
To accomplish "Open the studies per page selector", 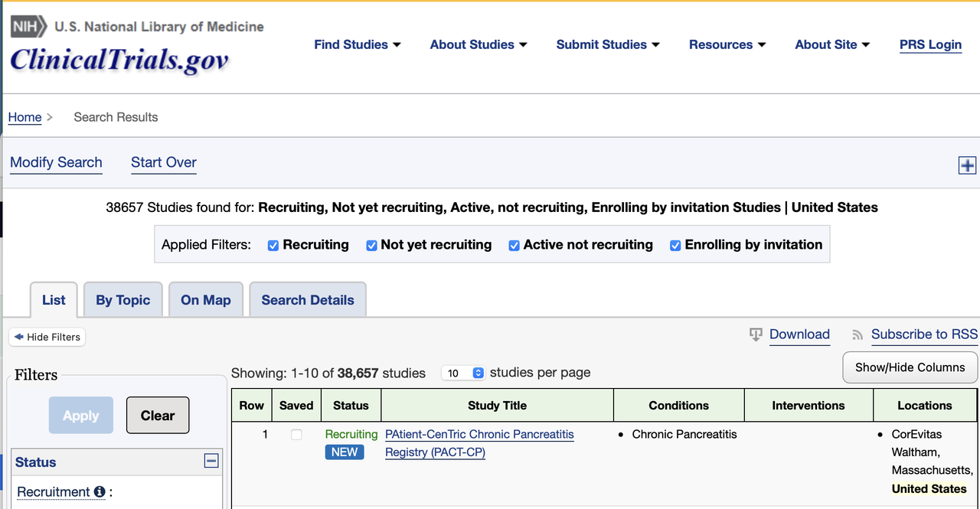I will [x=463, y=373].
